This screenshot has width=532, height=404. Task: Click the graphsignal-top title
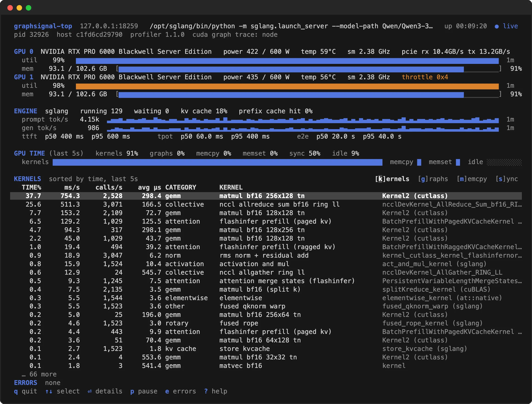[x=43, y=26]
